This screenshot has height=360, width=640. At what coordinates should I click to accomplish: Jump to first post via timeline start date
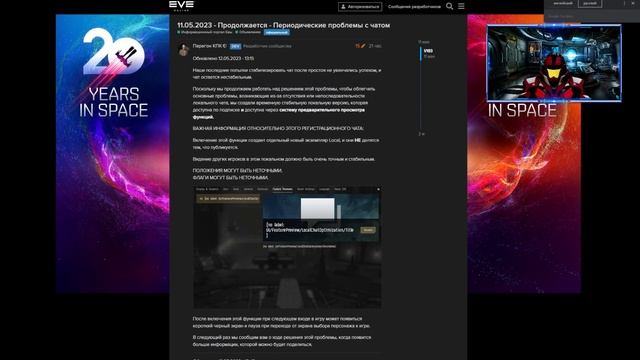point(423,42)
